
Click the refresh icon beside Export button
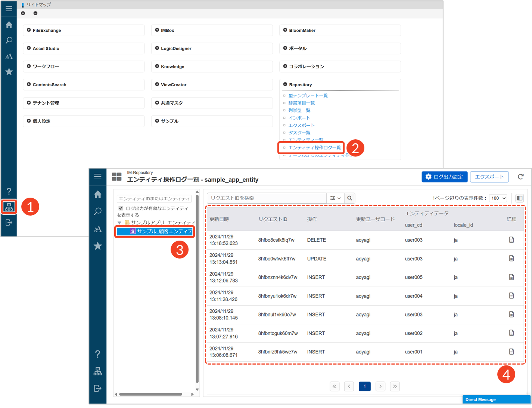coord(520,177)
